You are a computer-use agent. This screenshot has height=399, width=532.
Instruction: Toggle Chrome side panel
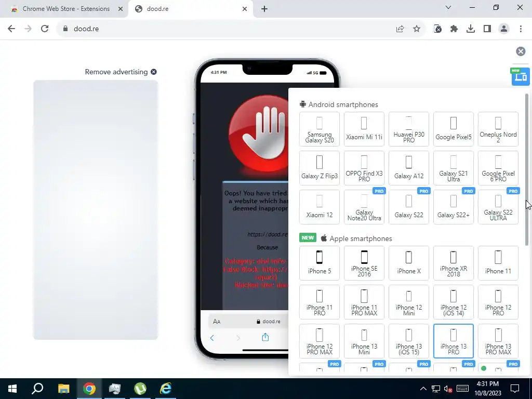[x=487, y=29]
